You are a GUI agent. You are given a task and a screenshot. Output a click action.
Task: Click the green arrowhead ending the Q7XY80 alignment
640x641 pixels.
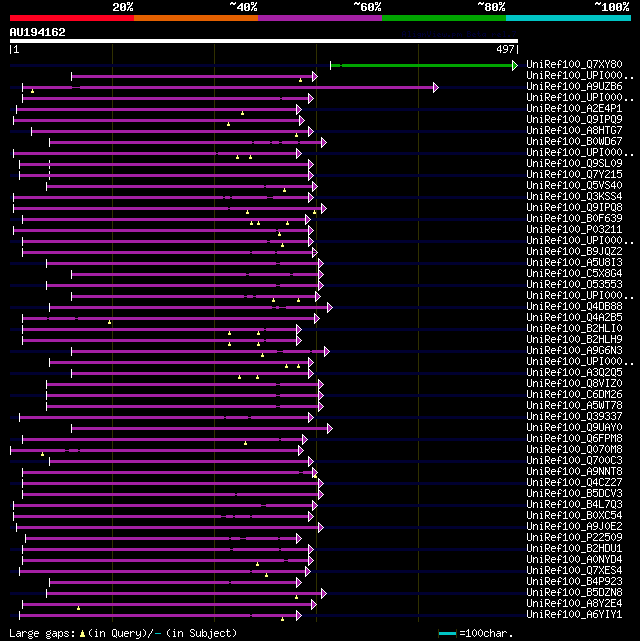pos(515,65)
